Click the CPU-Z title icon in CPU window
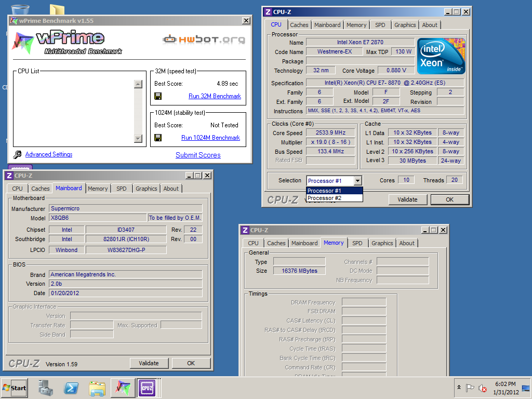This screenshot has height=399, width=532. [268, 12]
